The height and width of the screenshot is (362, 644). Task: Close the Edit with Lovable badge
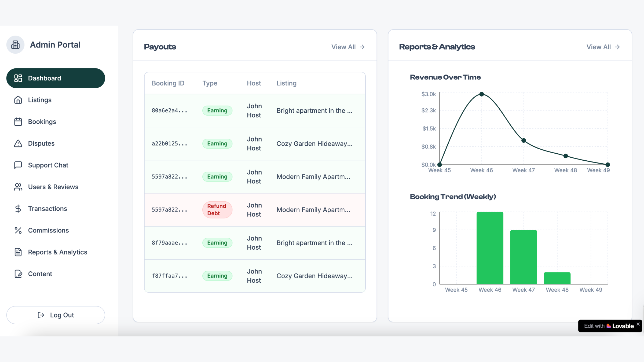[638, 324]
